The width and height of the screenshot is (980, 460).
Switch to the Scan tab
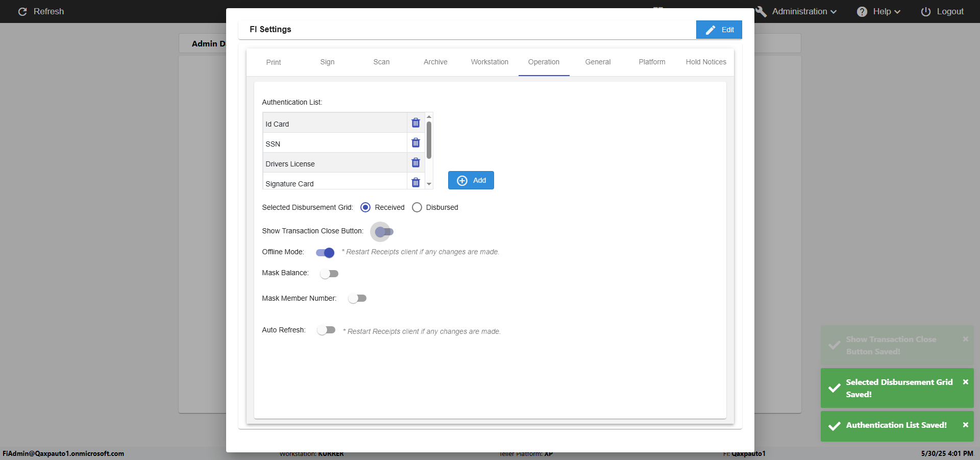(381, 62)
